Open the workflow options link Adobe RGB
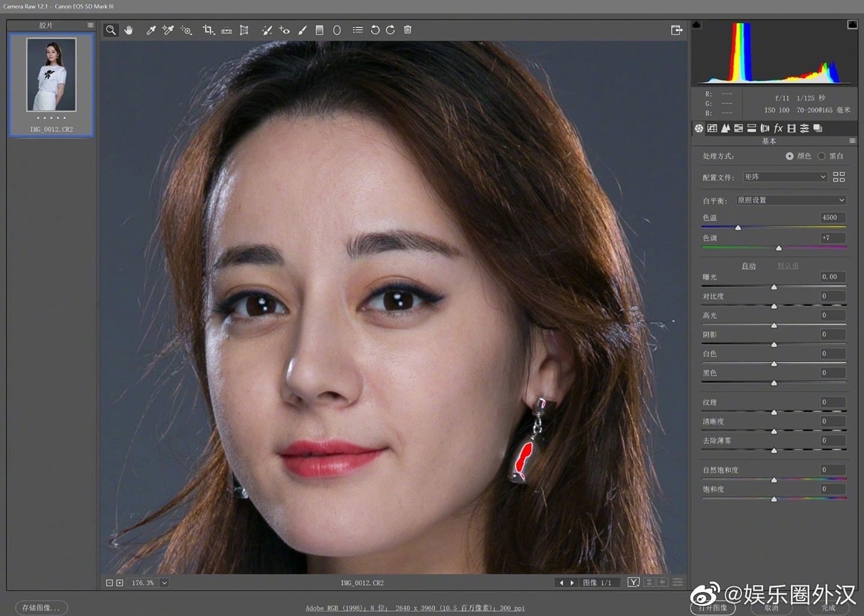The height and width of the screenshot is (616, 864). point(415,608)
